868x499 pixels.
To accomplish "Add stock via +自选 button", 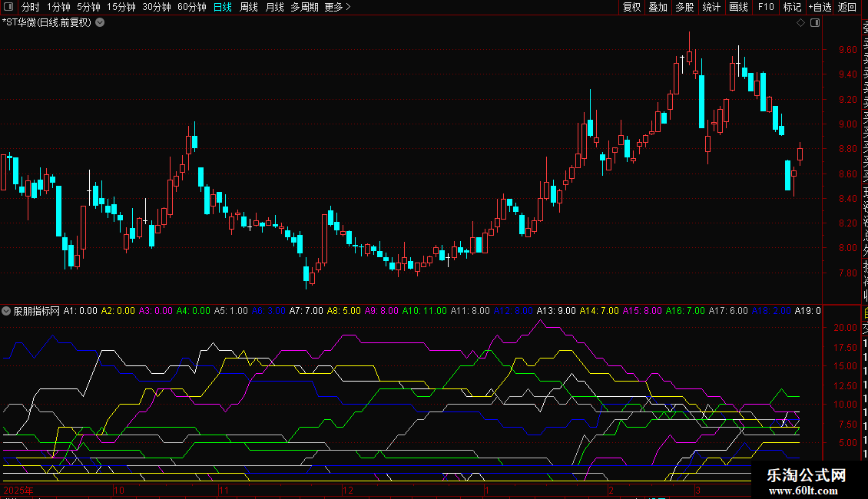I will pyautogui.click(x=819, y=7).
